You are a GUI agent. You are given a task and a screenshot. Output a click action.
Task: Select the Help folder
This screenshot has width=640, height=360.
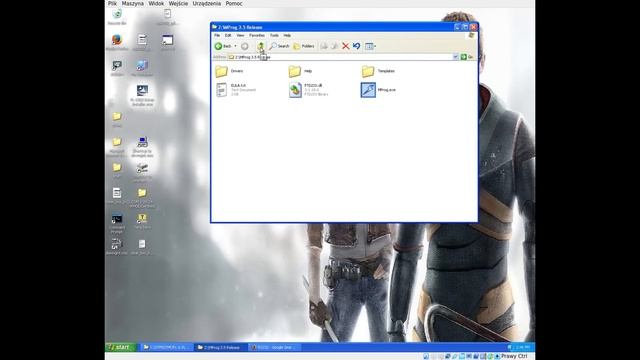(x=300, y=71)
